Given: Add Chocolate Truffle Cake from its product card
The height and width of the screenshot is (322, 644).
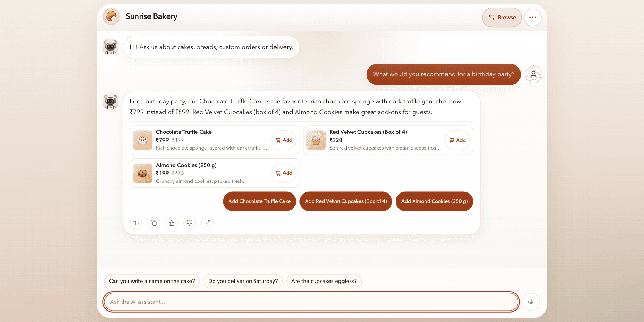Looking at the screenshot, I should (x=284, y=140).
